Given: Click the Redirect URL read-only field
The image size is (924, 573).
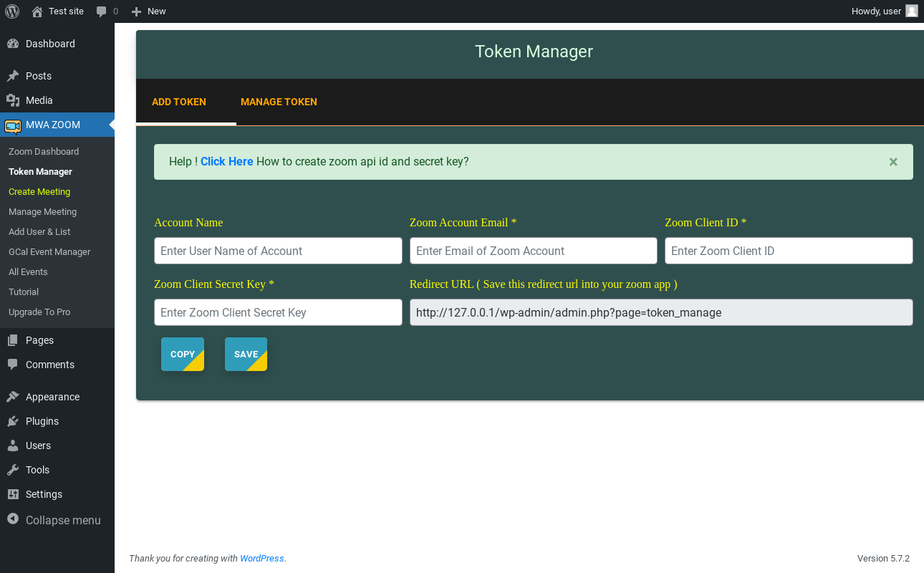Looking at the screenshot, I should point(661,312).
